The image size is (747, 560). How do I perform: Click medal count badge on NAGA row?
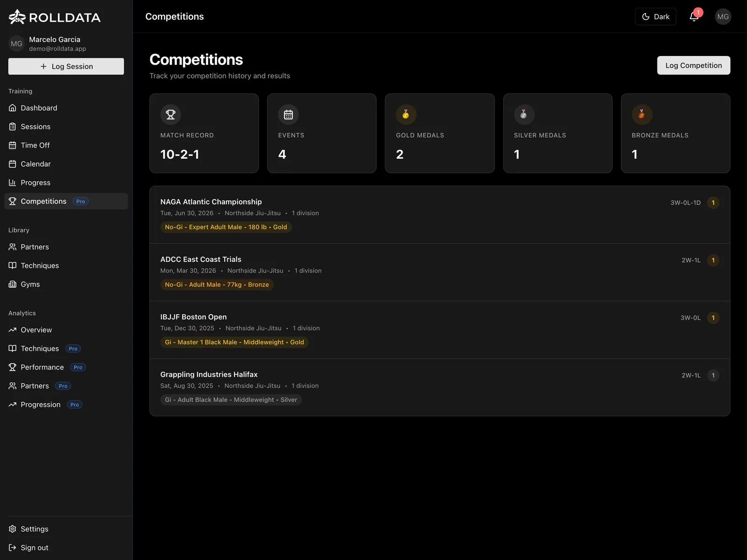(713, 203)
